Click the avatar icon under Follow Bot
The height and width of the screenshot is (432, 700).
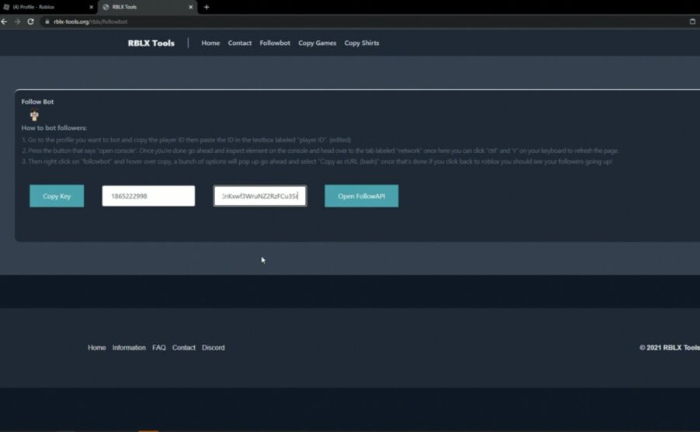click(34, 115)
